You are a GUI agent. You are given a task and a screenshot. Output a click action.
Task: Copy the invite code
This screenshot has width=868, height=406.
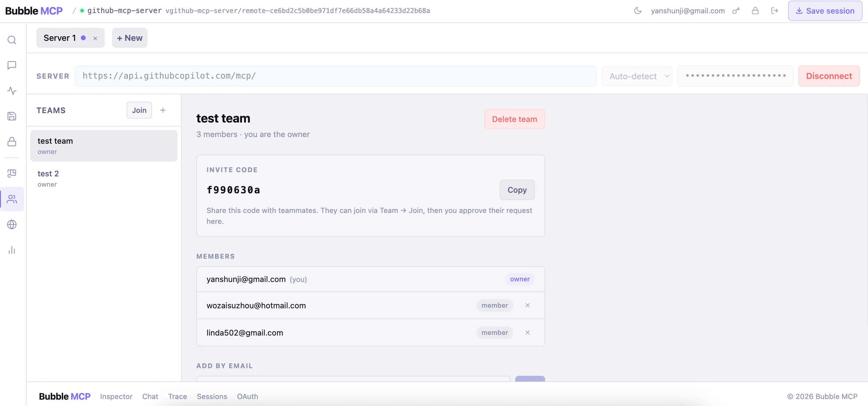coord(517,190)
